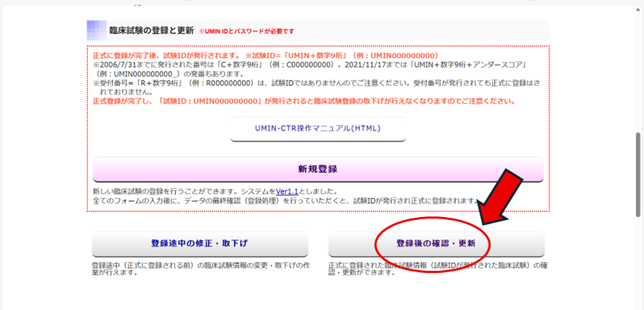Click the first red line about 試験ID issuance
The image size is (644, 310).
265,56
